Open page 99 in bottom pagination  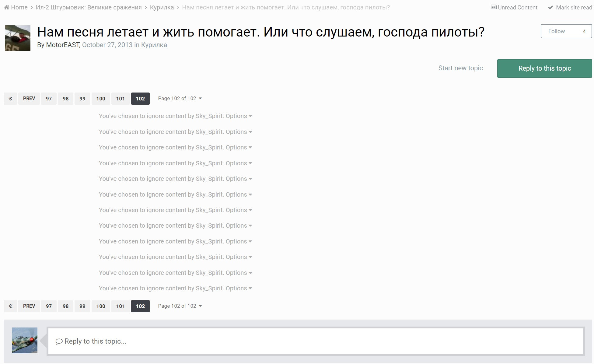coord(82,306)
